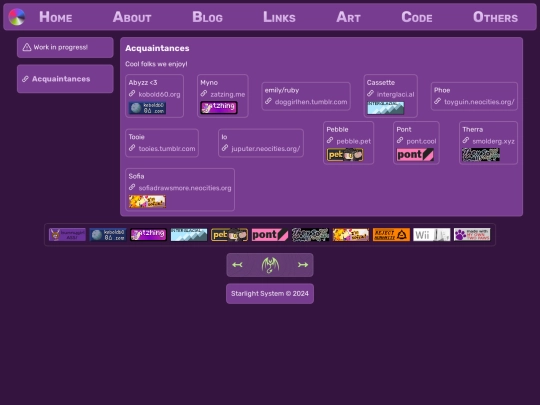This screenshot has width=540, height=405.
Task: Open doggirlhen.tumblr.com link for emily/ruby
Action: pos(311,102)
